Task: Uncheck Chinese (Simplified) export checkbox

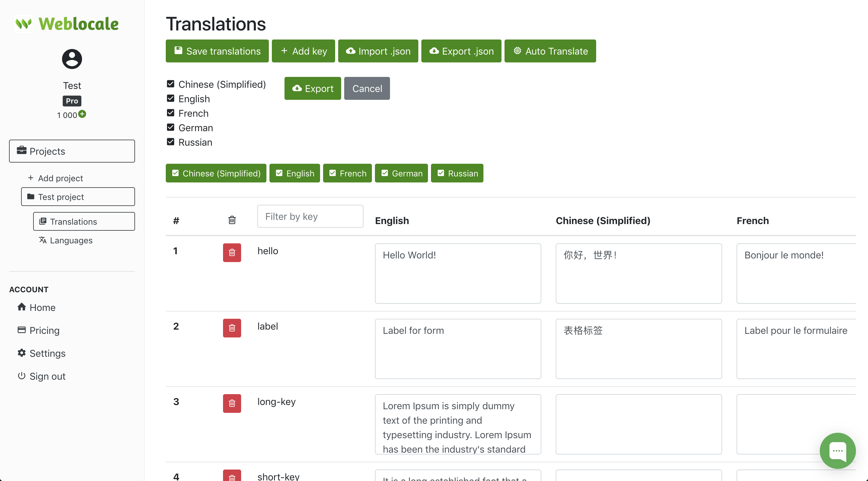Action: [171, 84]
